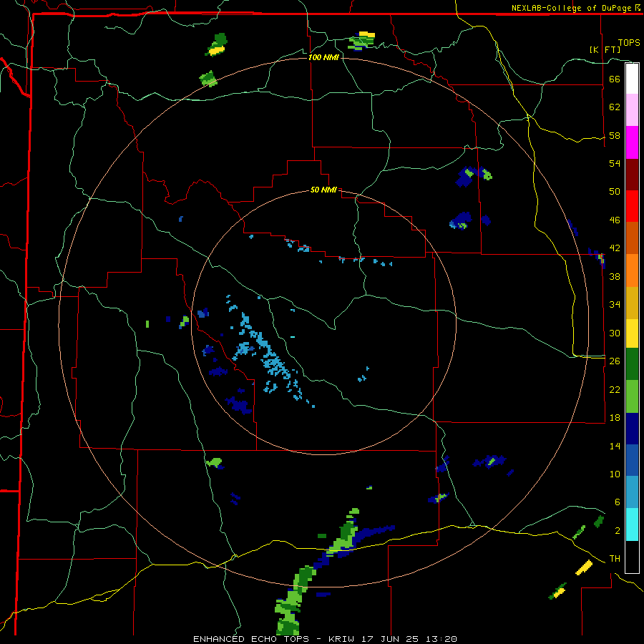Click the black TH swatch at legend base
Screen dimensions: 644x644
coord(632,557)
